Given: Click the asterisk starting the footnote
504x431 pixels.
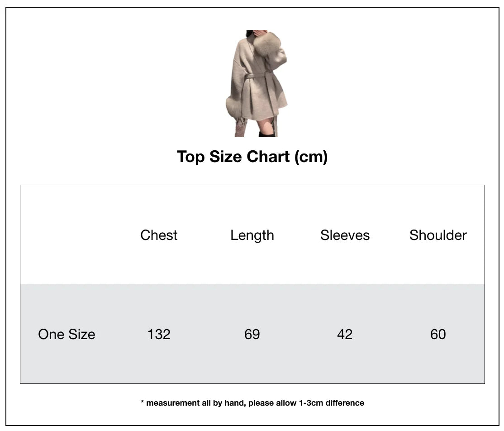Looking at the screenshot, I should pos(142,402).
